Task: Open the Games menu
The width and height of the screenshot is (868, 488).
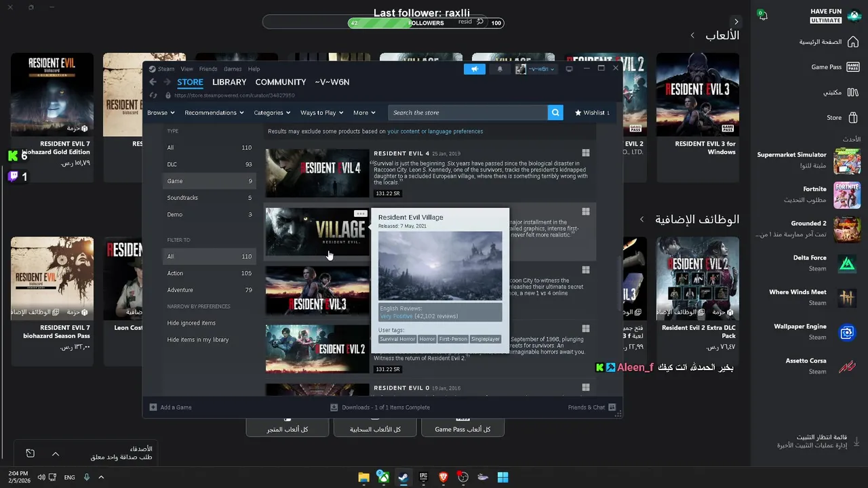Action: pos(233,68)
